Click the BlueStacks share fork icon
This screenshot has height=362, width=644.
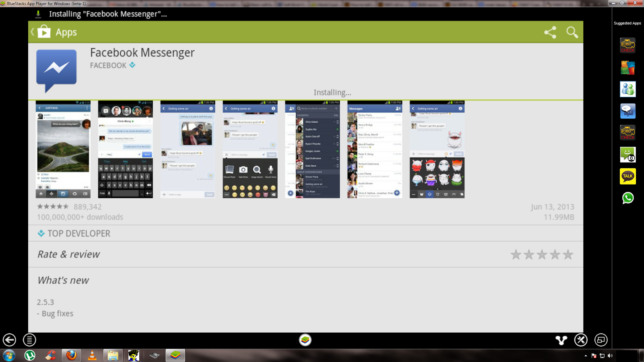(561, 340)
